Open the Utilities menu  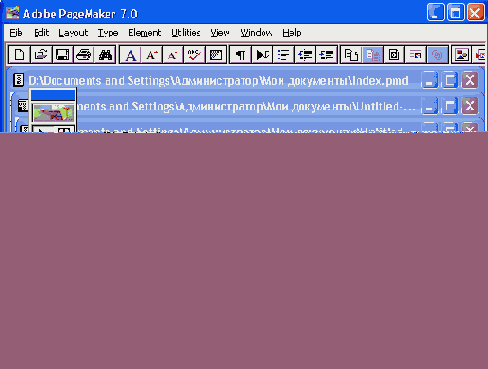point(186,33)
